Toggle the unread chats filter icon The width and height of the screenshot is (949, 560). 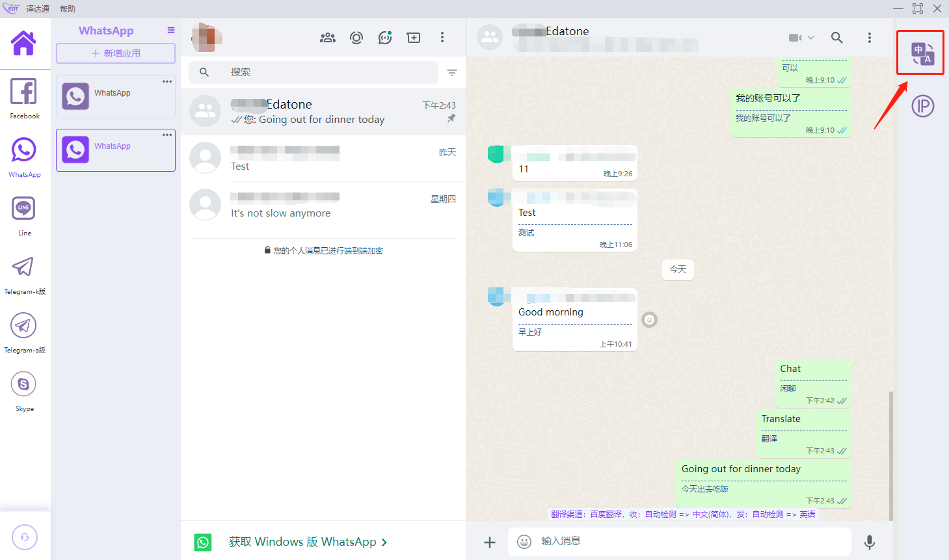click(x=452, y=73)
